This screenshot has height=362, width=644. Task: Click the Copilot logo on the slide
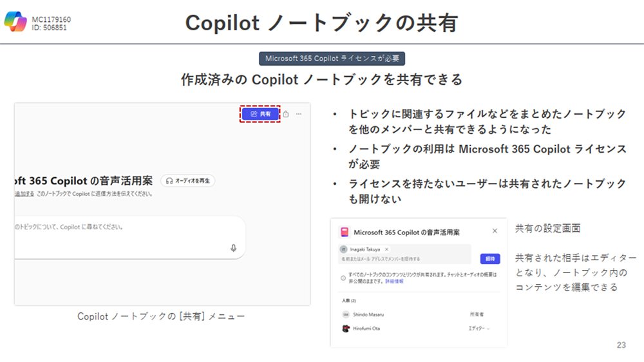coord(15,21)
